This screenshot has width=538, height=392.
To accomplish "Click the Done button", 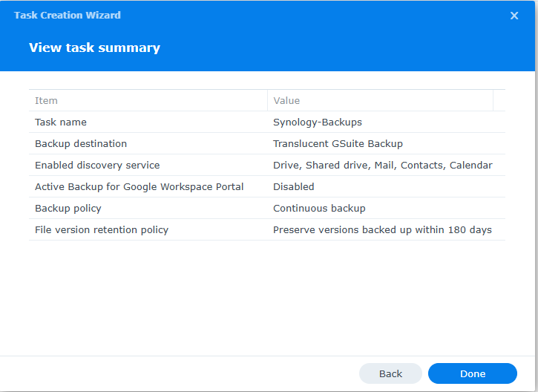I will click(473, 373).
